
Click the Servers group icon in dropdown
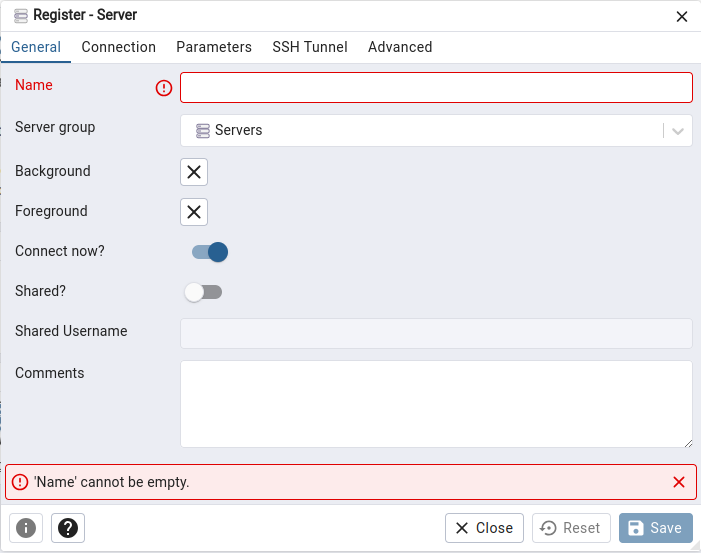203,131
